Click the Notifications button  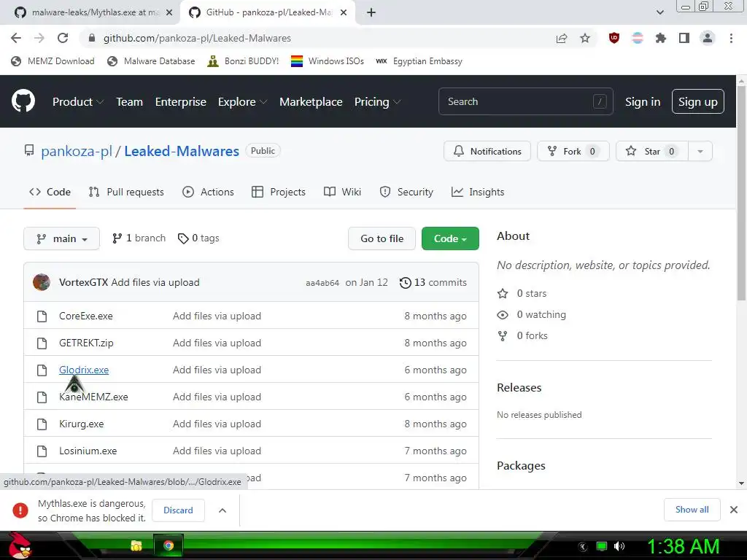(487, 152)
